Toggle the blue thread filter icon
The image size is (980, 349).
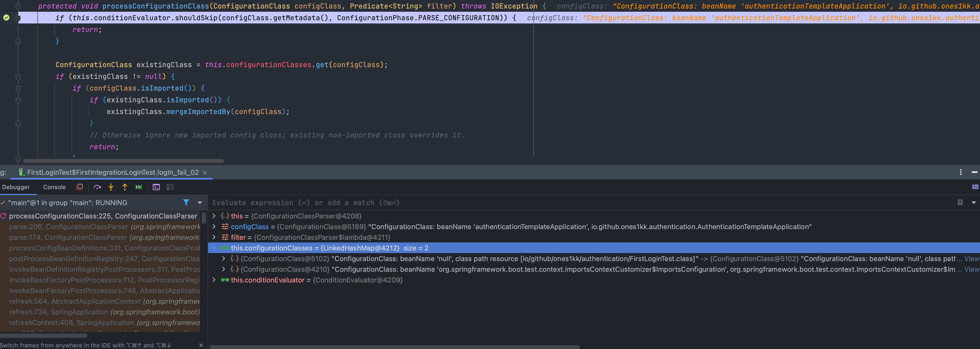[x=186, y=203]
